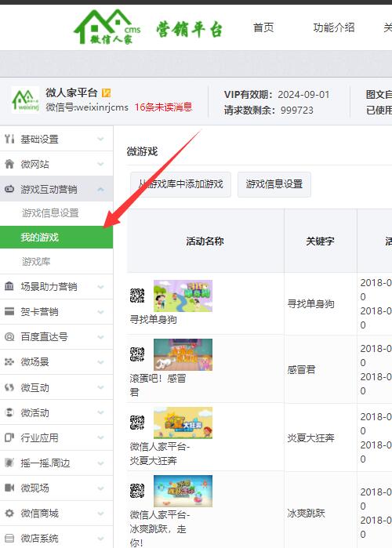Viewport: 392px width, 548px height.
Task: Open the 功能介绍 navigation item
Action: (x=334, y=27)
